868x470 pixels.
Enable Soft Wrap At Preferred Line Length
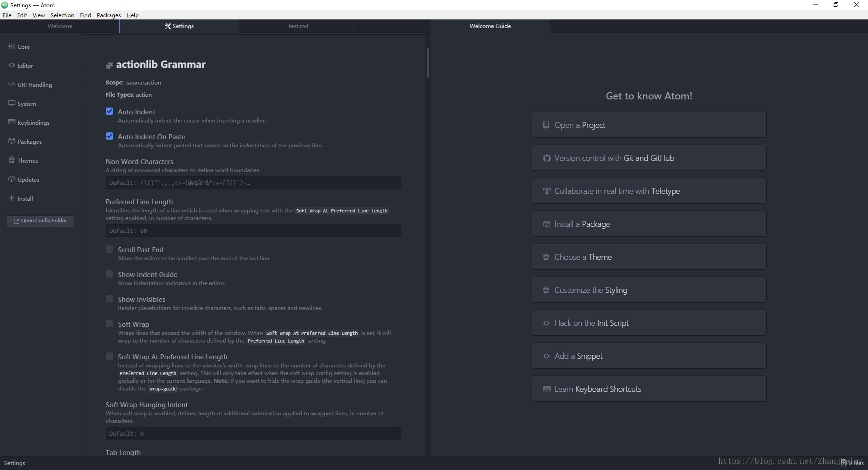pos(109,356)
